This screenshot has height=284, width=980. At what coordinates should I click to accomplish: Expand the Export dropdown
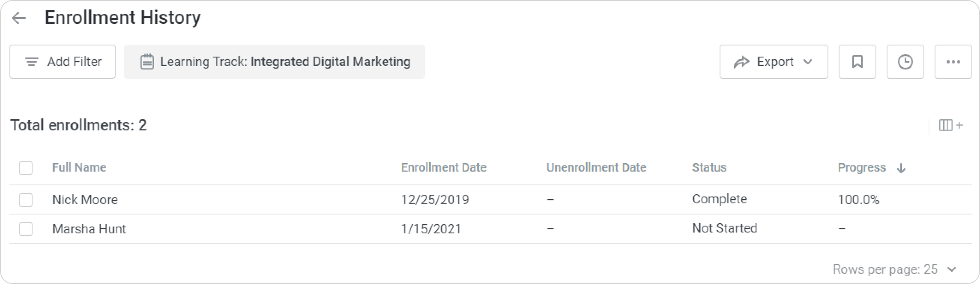[x=774, y=62]
